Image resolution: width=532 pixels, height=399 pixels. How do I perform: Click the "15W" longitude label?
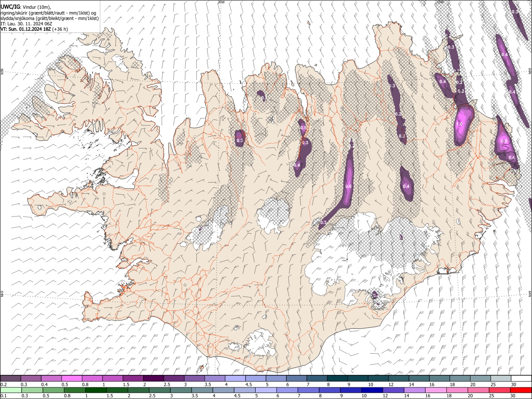pyautogui.click(x=440, y=2)
